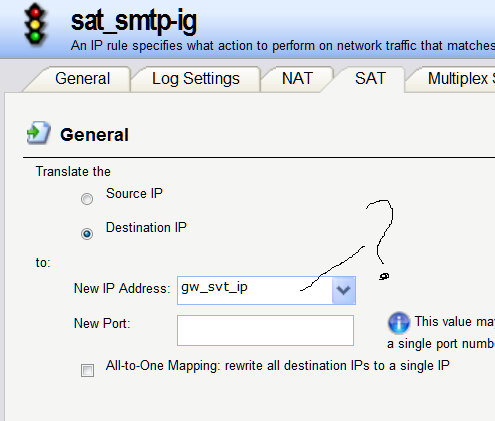Click the General section page icon
The image size is (495, 421).
click(39, 133)
